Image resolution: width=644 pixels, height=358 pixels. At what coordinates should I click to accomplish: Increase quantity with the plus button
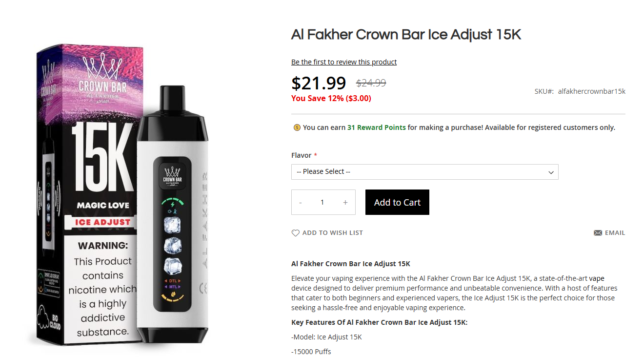(x=345, y=203)
